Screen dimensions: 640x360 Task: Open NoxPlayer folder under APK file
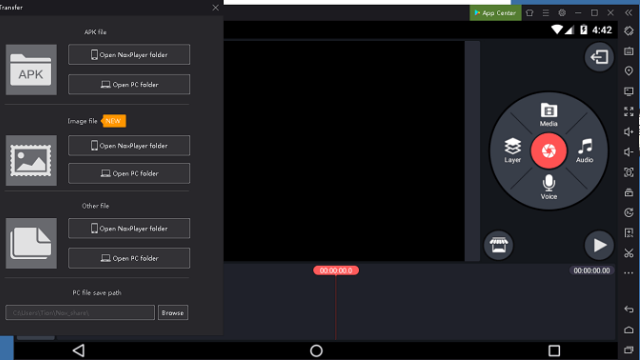click(129, 55)
